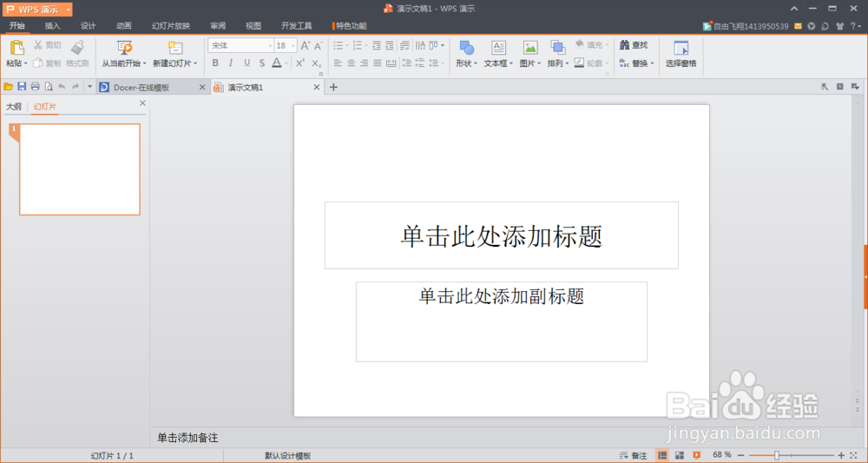Screen dimensions: 868x463
Task: Center align text
Action: coord(351,63)
